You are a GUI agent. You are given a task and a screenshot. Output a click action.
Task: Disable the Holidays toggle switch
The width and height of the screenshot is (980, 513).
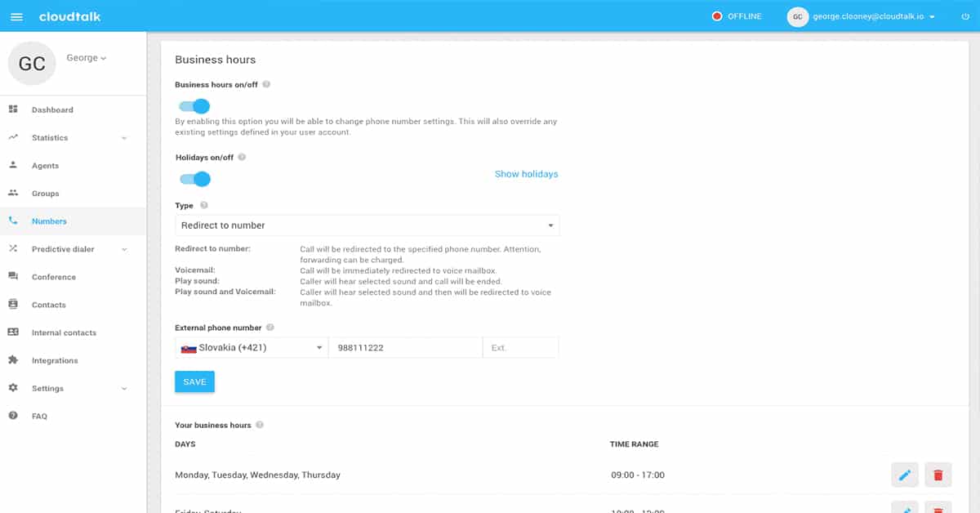195,179
